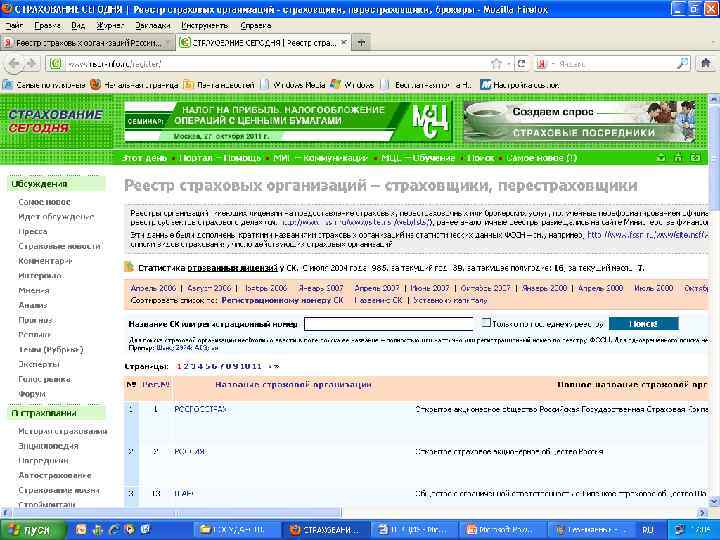Open the Поиск link in green bar

coord(480,158)
